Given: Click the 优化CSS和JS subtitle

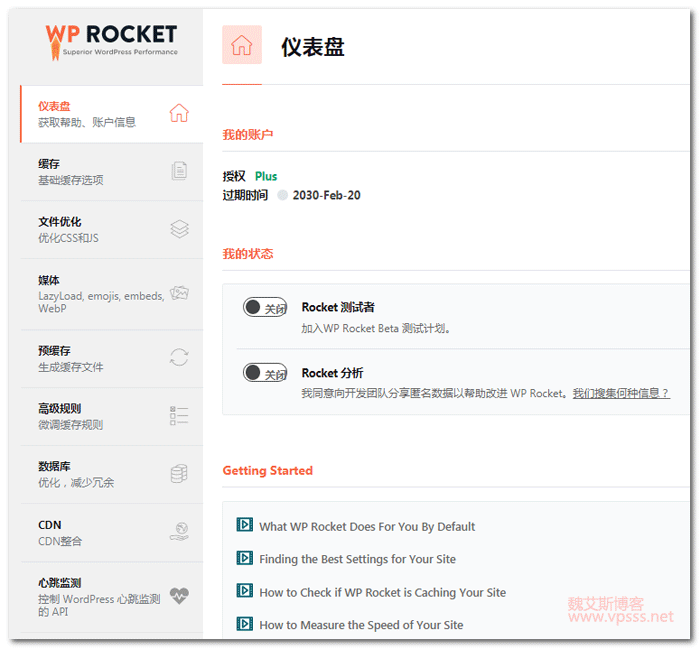Looking at the screenshot, I should tap(68, 238).
